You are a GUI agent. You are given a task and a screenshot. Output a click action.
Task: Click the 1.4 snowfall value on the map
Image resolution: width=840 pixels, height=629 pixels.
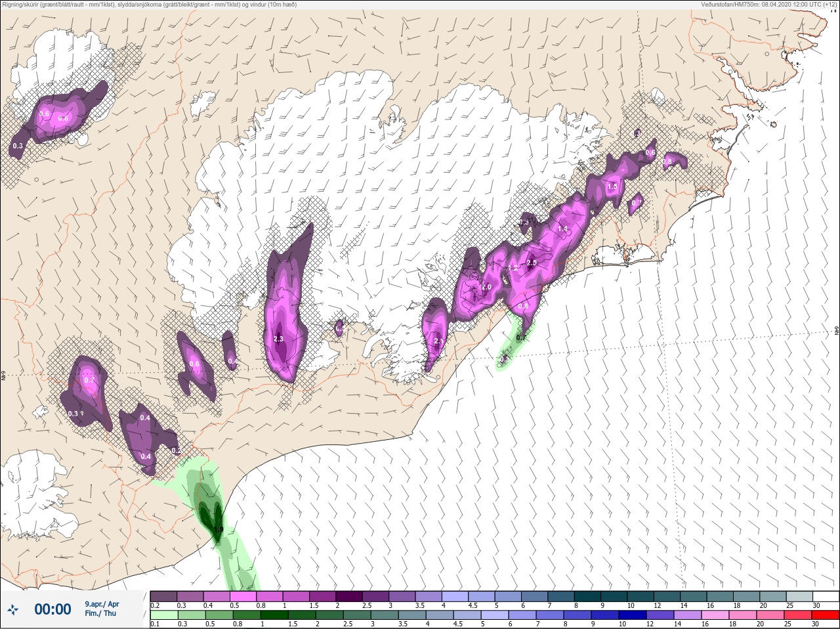coord(562,228)
